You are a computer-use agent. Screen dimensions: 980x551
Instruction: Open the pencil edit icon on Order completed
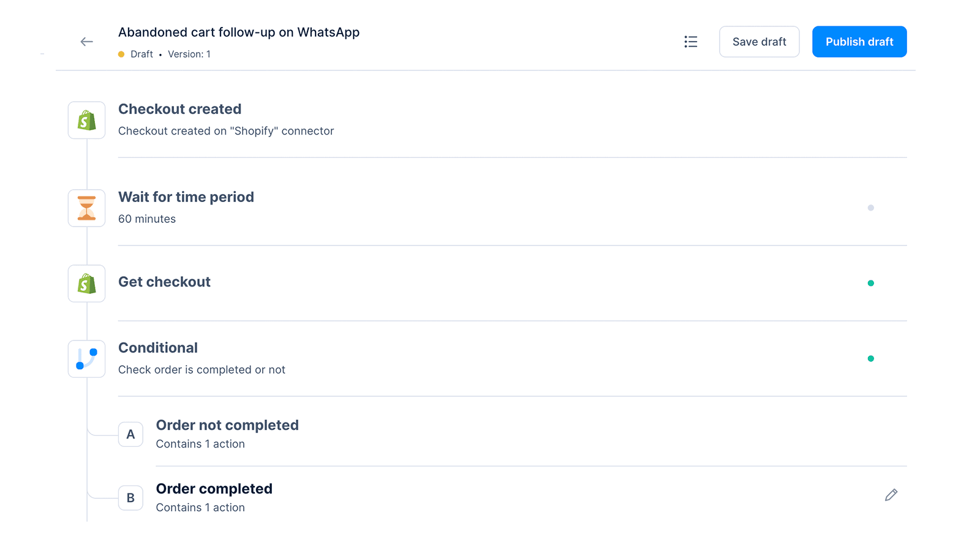coord(891,494)
